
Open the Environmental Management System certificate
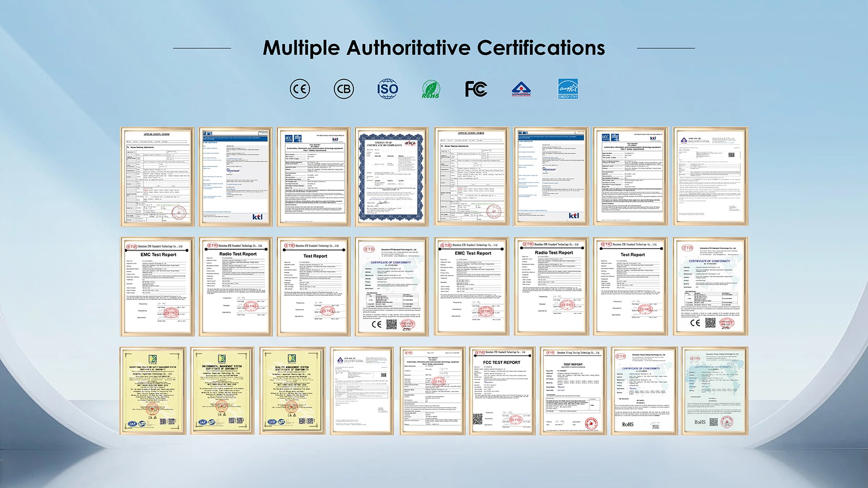point(223,391)
